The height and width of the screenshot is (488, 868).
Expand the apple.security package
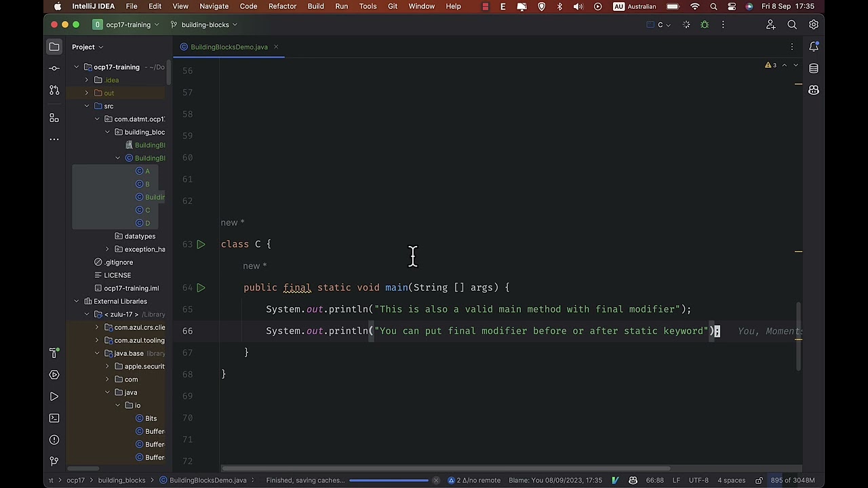(107, 366)
